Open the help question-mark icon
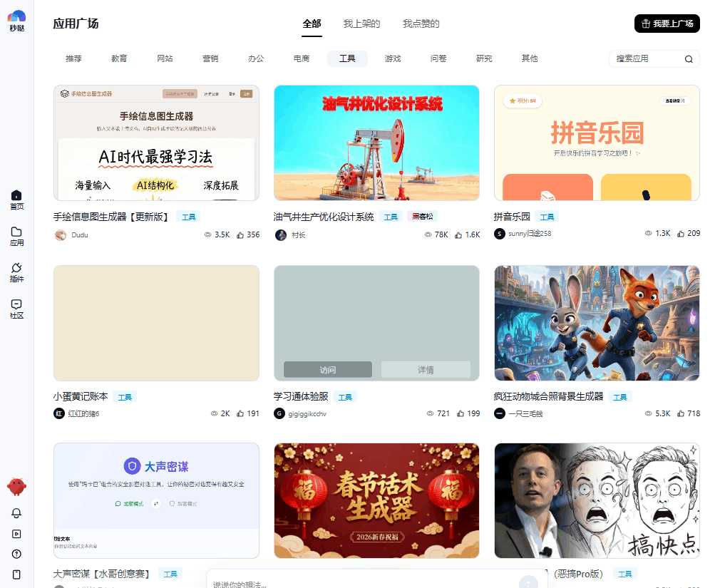Image resolution: width=720 pixels, height=588 pixels. 16,554
